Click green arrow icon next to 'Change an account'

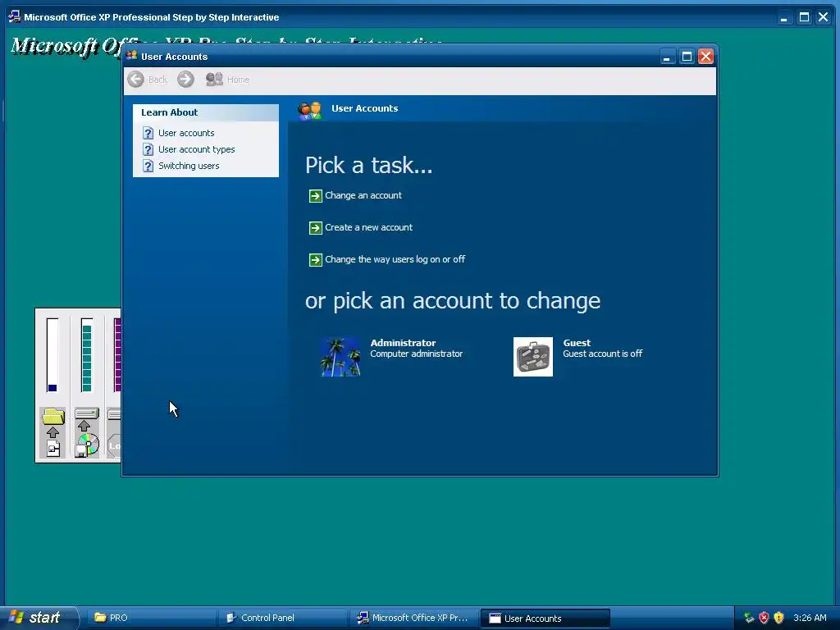(x=316, y=196)
